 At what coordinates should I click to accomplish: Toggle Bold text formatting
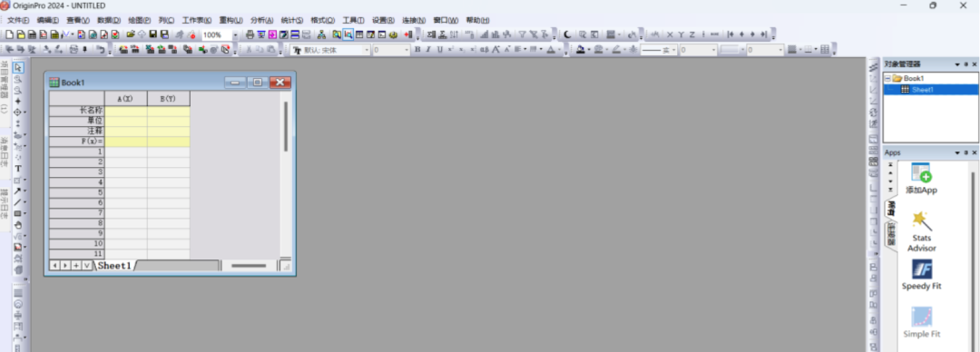[417, 50]
